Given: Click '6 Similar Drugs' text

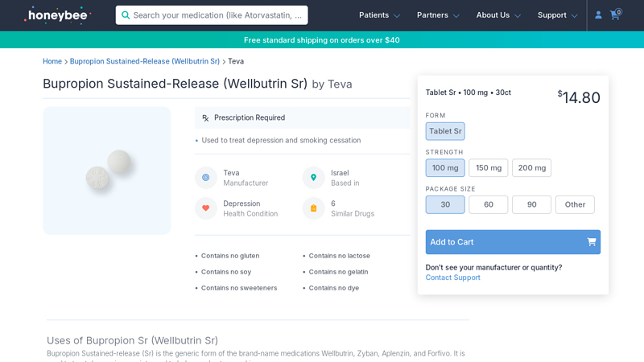Looking at the screenshot, I should tap(353, 208).
